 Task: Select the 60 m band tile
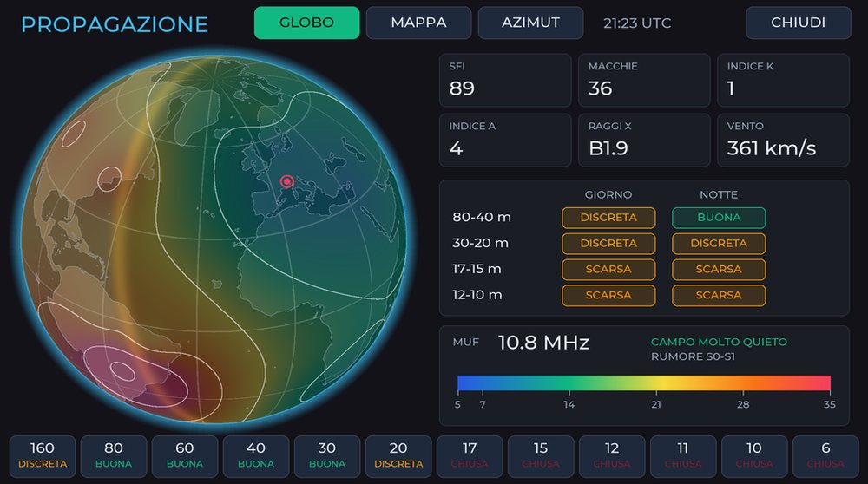tap(185, 456)
